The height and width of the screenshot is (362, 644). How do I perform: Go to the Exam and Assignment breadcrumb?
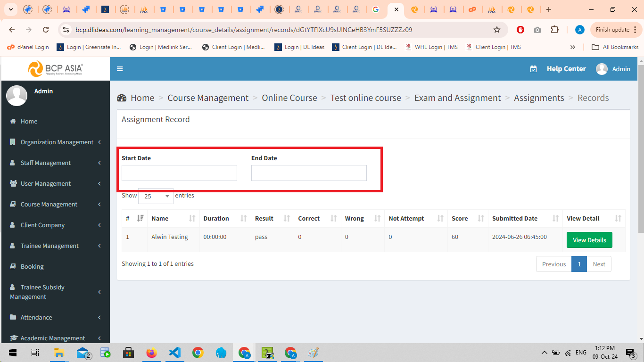click(457, 98)
